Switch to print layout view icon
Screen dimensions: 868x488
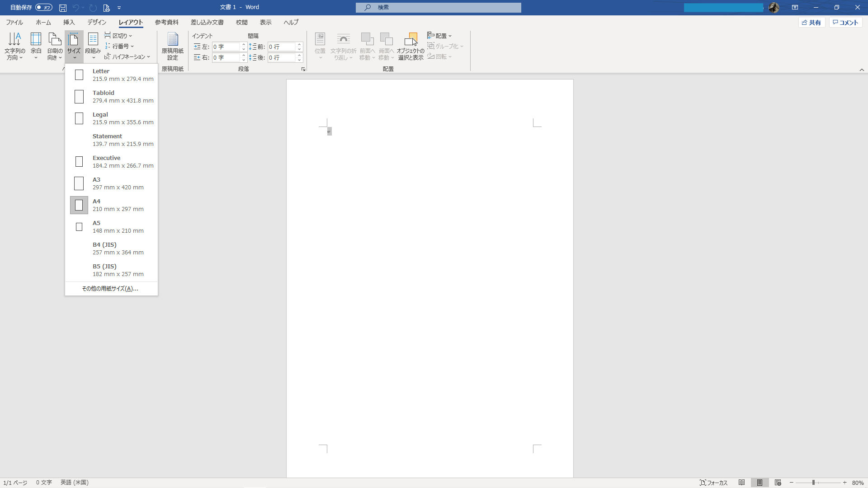click(x=759, y=483)
